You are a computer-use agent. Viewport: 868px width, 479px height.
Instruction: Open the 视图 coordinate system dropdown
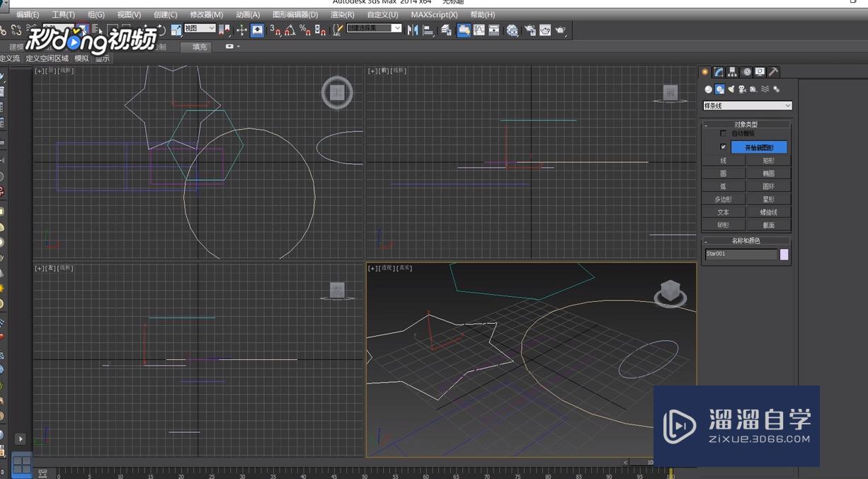tap(200, 28)
